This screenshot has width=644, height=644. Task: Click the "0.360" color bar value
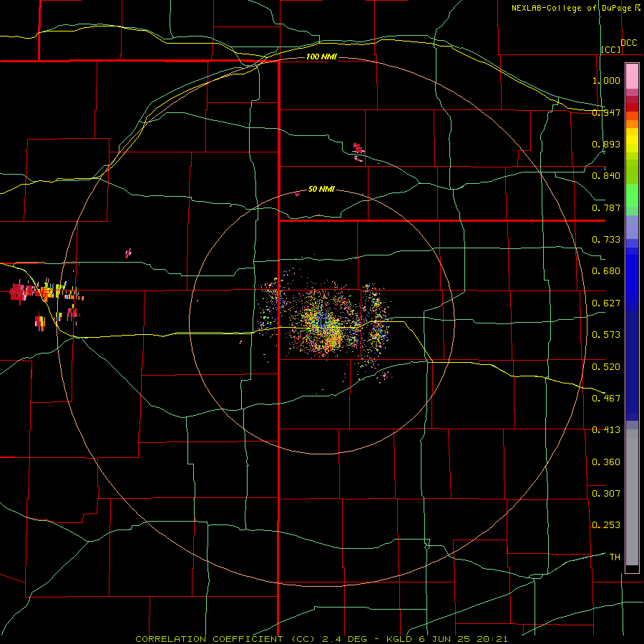606,462
